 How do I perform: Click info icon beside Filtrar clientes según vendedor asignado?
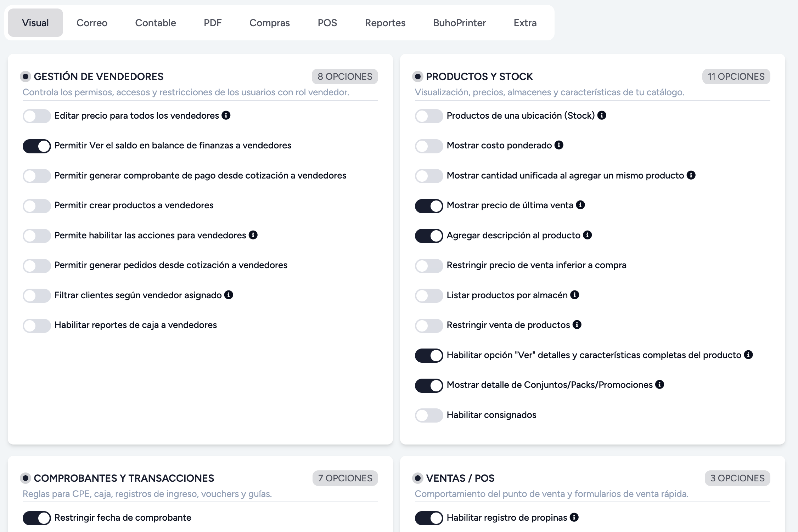(229, 295)
